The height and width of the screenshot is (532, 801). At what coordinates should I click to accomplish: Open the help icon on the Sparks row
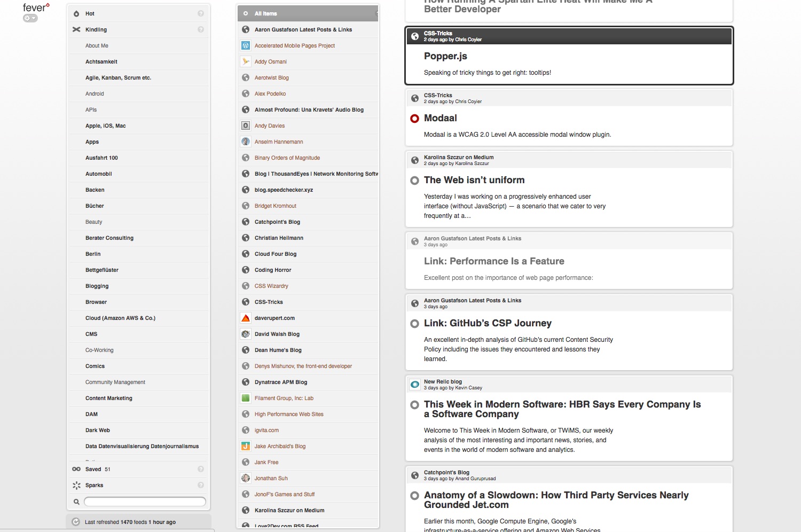point(201,485)
